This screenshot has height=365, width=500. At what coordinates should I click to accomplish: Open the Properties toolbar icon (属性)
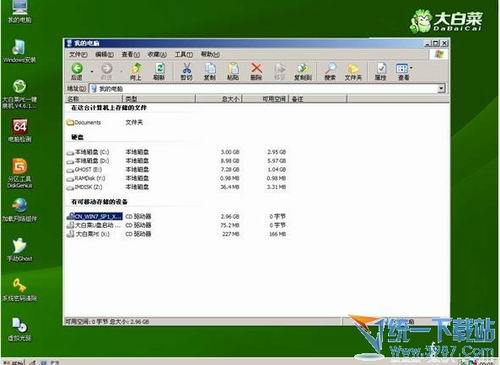381,71
